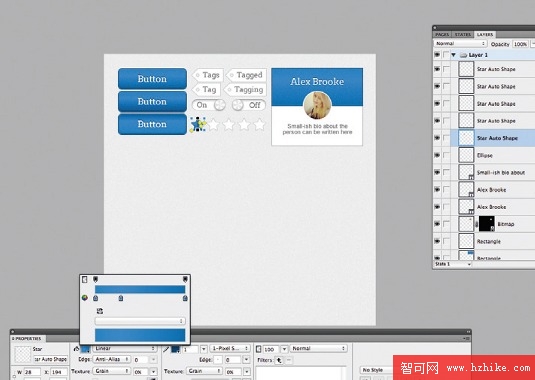Image resolution: width=535 pixels, height=380 pixels.
Task: Click the stroke size field showing 1
Action: tap(190, 349)
